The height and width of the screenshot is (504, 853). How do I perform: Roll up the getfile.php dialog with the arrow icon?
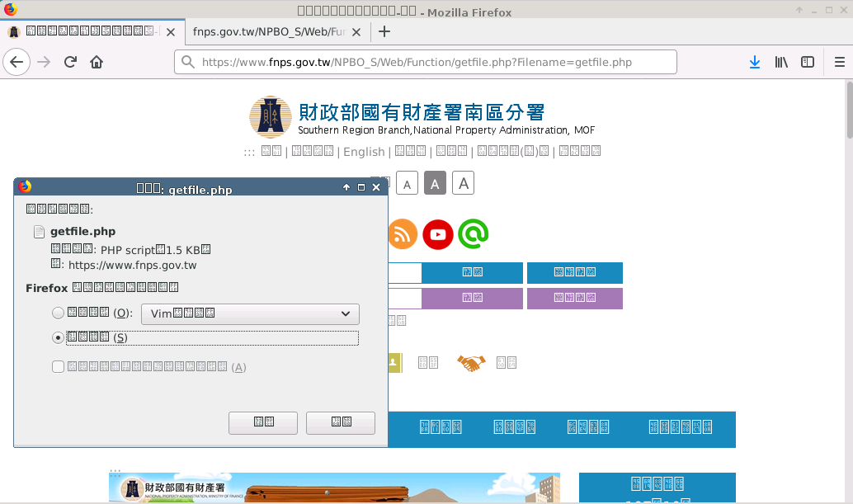[346, 187]
